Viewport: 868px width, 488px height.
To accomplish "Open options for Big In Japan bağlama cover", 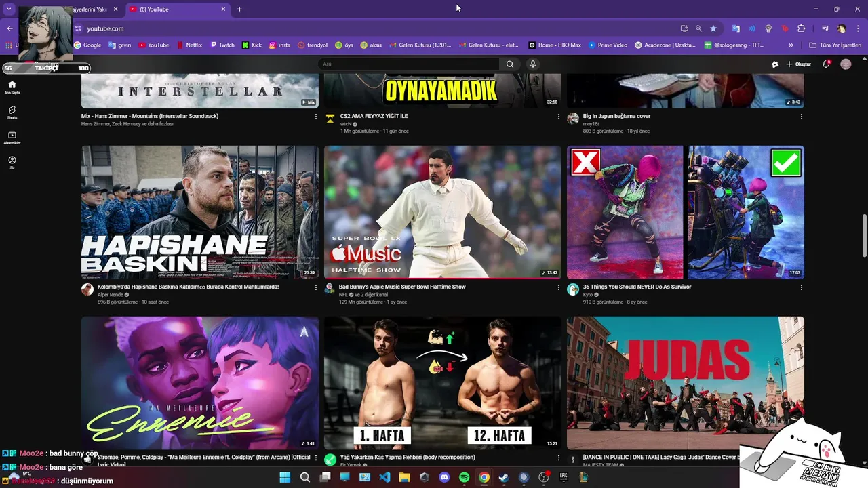I will [801, 117].
